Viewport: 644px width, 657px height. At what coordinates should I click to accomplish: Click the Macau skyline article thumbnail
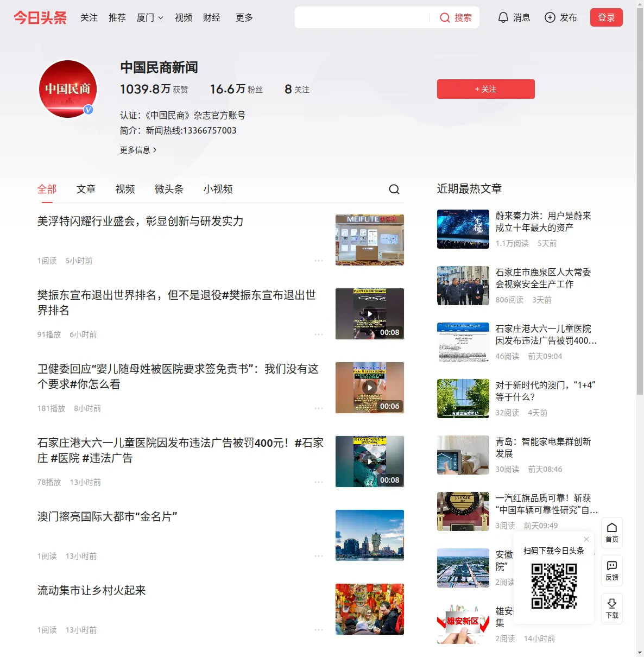click(370, 535)
